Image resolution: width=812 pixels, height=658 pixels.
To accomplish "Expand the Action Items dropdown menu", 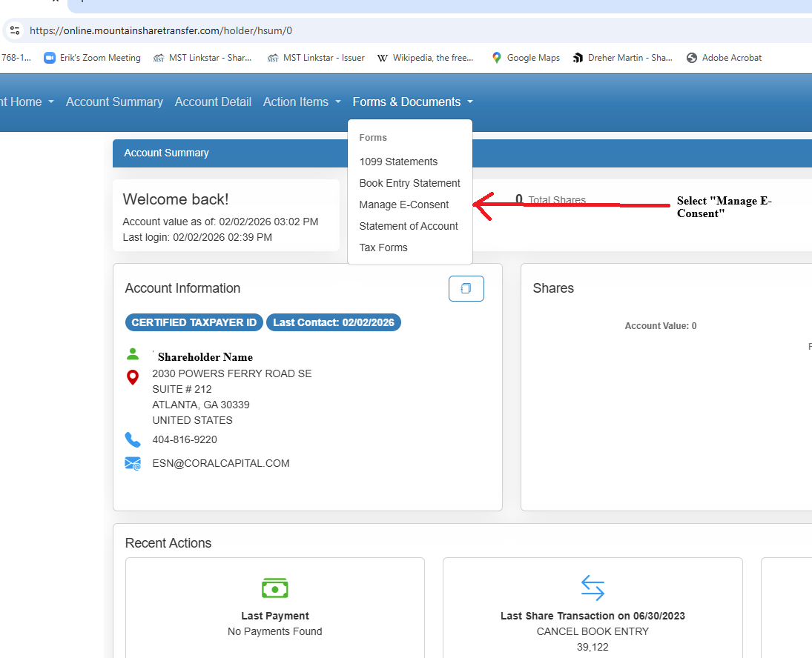I will pos(302,102).
